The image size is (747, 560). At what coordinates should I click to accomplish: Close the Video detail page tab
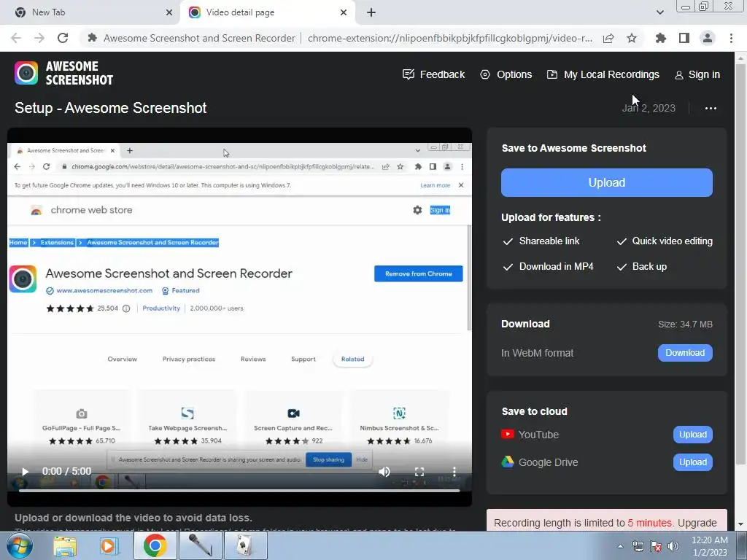344,12
